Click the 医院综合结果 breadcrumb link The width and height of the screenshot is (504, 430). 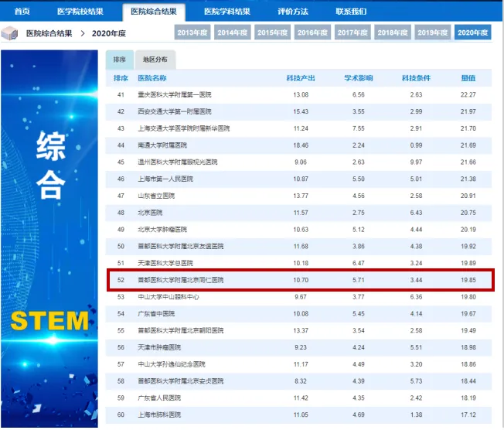point(49,33)
